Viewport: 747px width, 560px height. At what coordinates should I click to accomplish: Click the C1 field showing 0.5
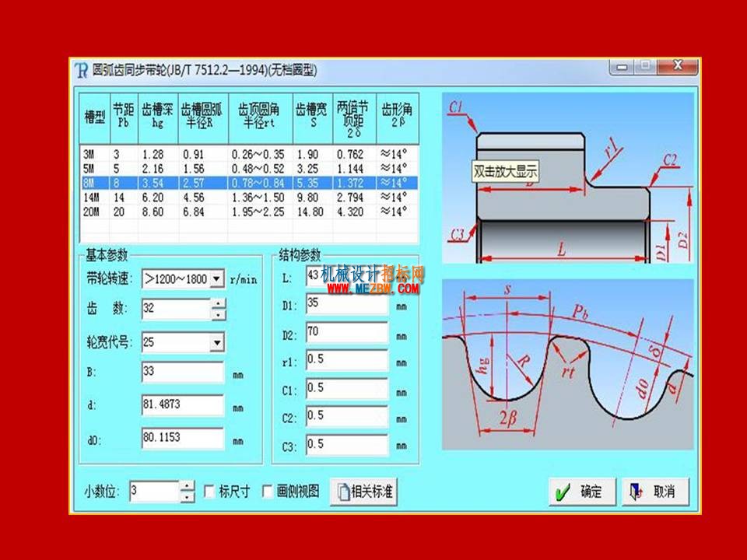(347, 389)
